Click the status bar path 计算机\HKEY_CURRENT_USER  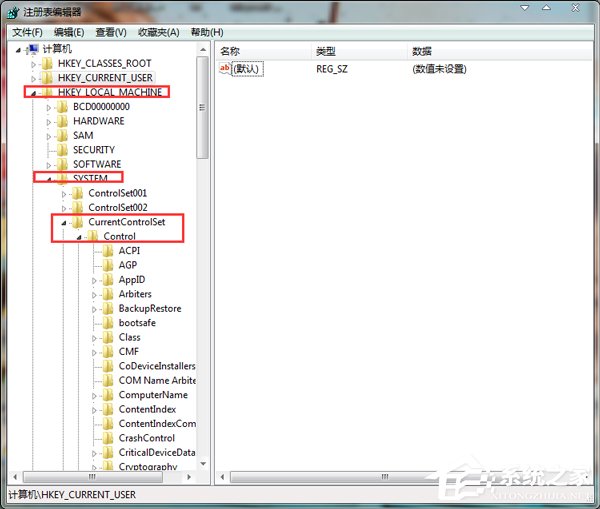(72, 494)
